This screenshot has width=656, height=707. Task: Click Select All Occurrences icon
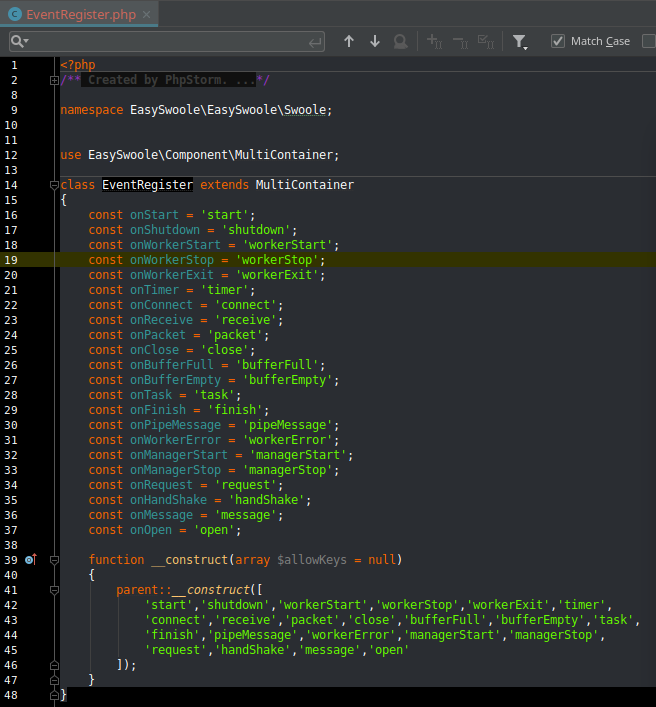(x=486, y=41)
